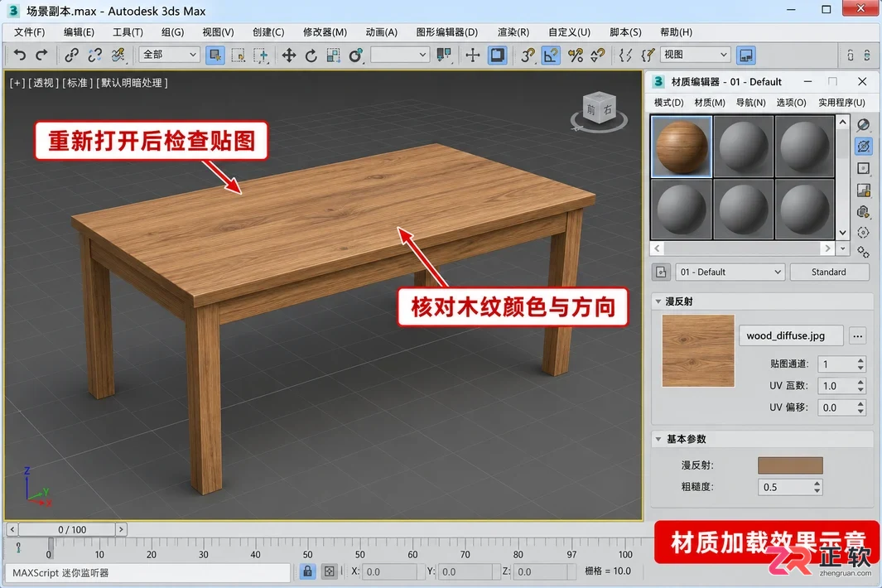Select the wood material sample sphere
Screen dimensions: 882x588
point(682,147)
